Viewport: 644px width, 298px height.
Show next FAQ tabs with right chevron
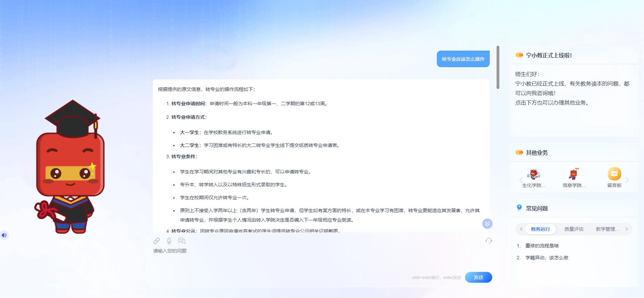[x=627, y=229]
